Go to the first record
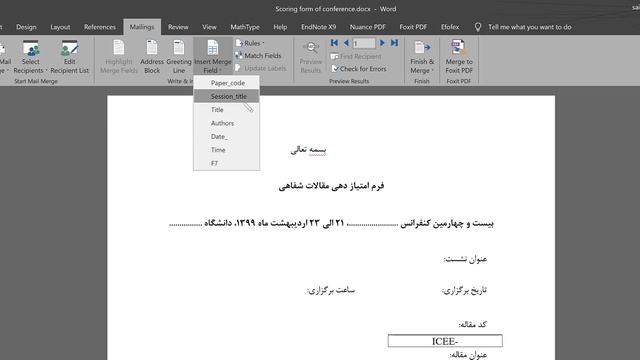 coord(334,43)
